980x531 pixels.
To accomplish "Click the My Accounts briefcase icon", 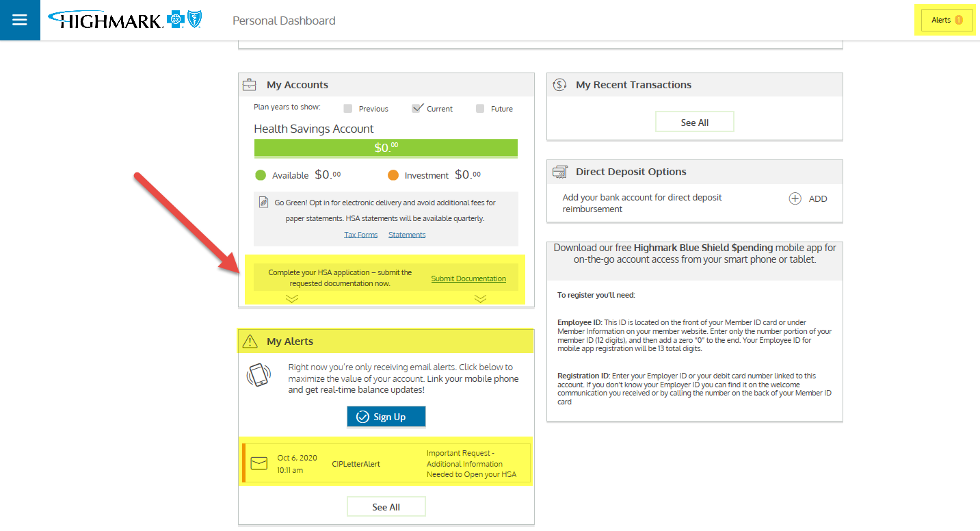I will coord(250,85).
